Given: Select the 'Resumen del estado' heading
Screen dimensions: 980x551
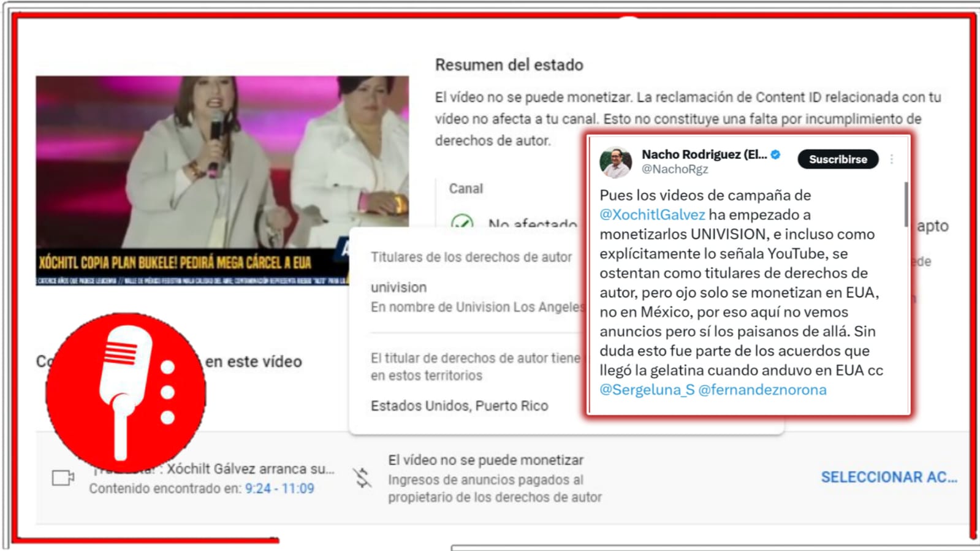Looking at the screenshot, I should click(509, 65).
